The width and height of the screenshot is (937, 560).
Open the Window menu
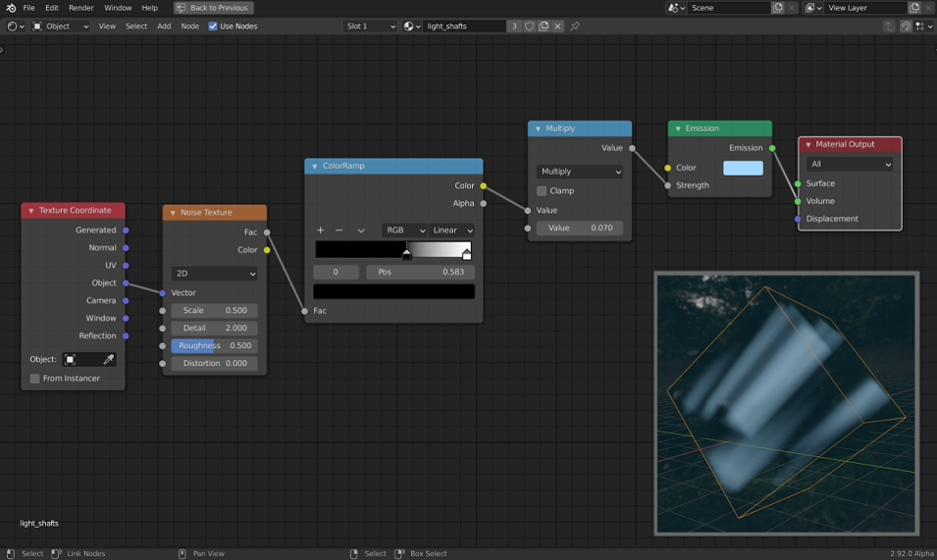[118, 8]
